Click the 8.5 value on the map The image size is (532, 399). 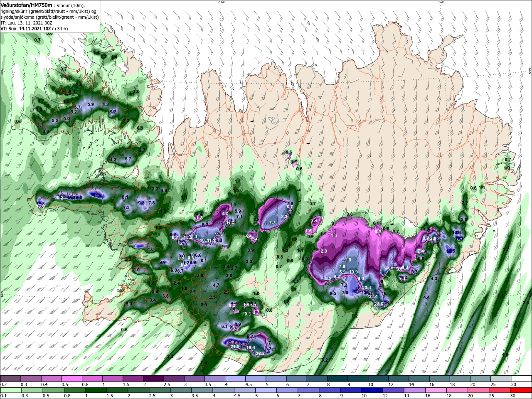(x=333, y=293)
